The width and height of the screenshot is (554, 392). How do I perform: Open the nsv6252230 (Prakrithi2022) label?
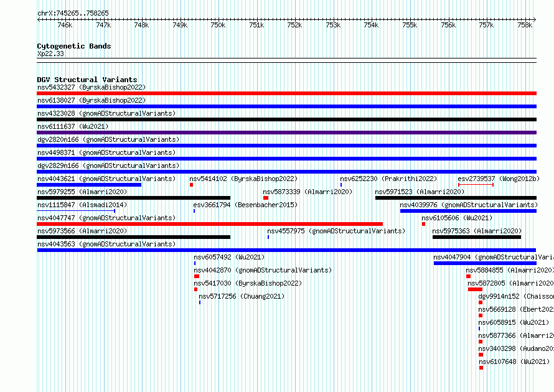tap(388, 179)
